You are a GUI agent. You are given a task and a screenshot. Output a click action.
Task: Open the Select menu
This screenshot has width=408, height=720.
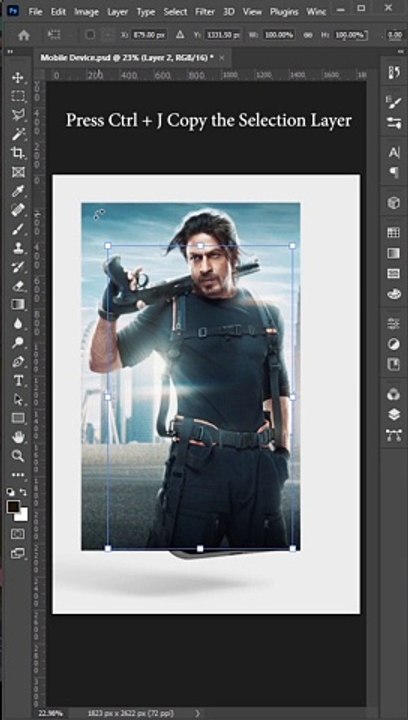[175, 12]
